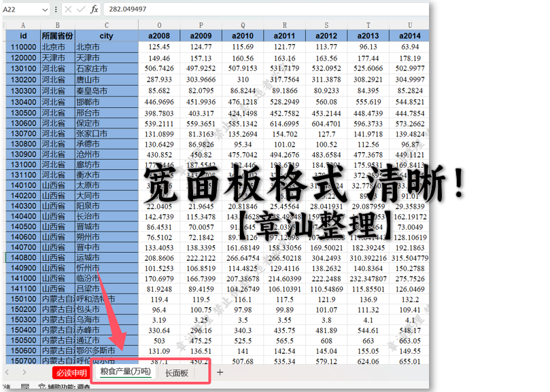The image size is (550, 392).
Task: Select the a2014 value 663.05
Action: 410,341
